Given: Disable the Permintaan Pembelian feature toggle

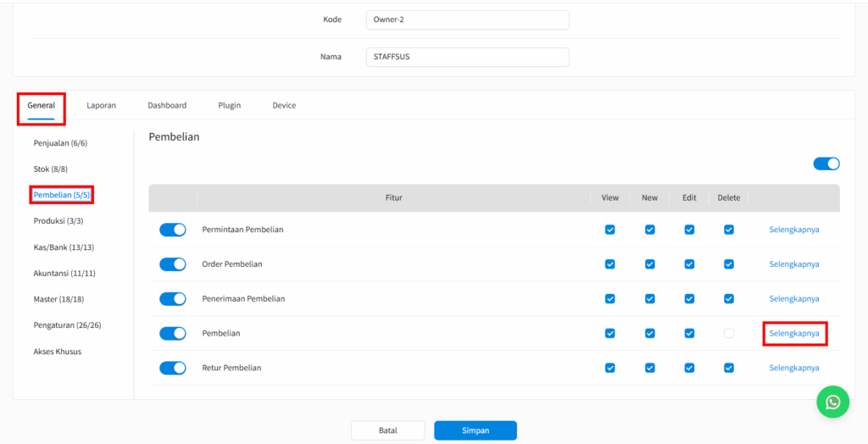Looking at the screenshot, I should tap(173, 230).
